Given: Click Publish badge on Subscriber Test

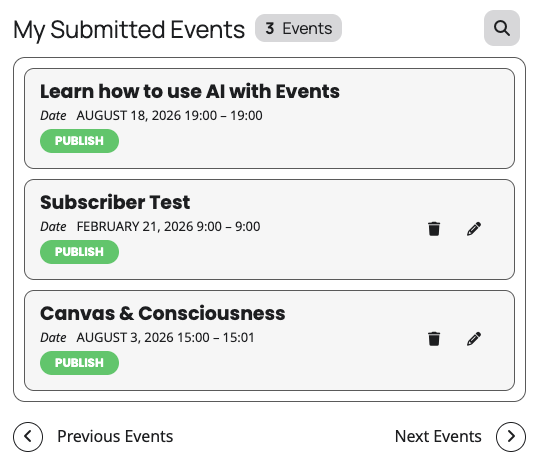Looking at the screenshot, I should 79,252.
